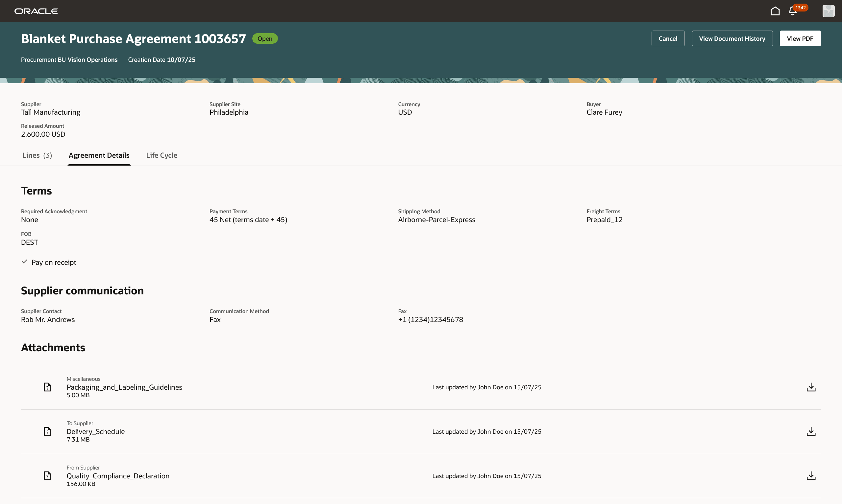Screen dimensions: 842x504
Task: Click the Pay on receipt checkmark
Action: click(x=24, y=262)
